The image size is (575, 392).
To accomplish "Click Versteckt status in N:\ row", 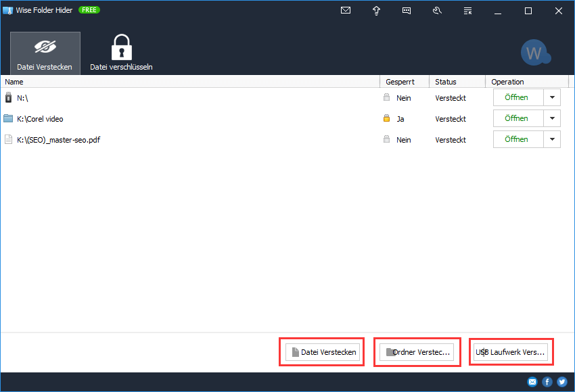I will [451, 98].
